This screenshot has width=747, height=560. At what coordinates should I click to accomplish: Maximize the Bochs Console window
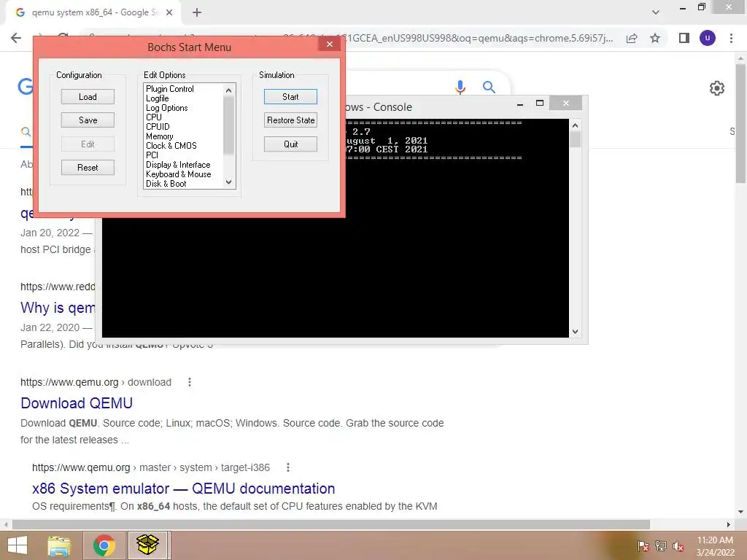(x=540, y=104)
